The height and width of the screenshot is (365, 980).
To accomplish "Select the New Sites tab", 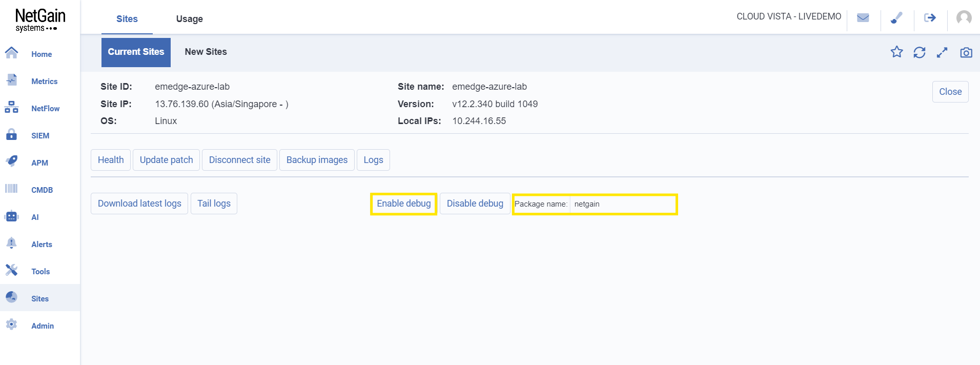I will pos(206,52).
